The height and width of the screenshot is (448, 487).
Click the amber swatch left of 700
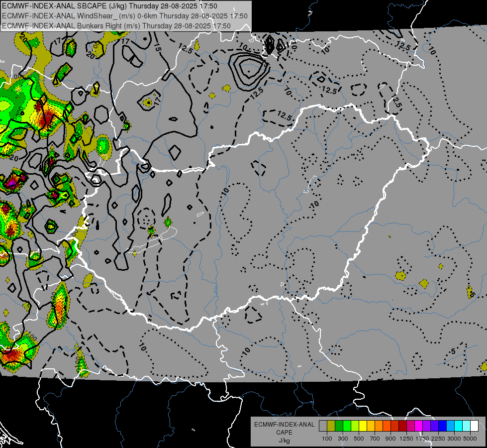click(x=371, y=426)
